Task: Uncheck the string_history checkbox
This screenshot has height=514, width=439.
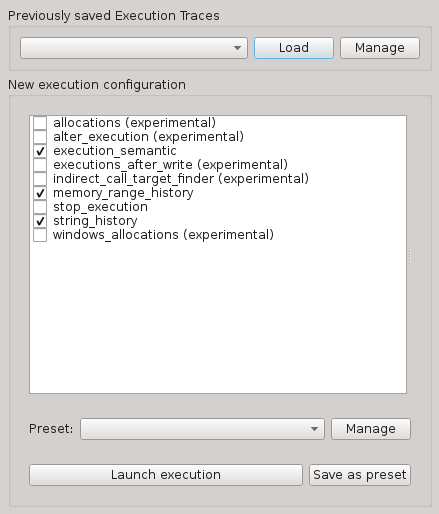Action: point(40,221)
